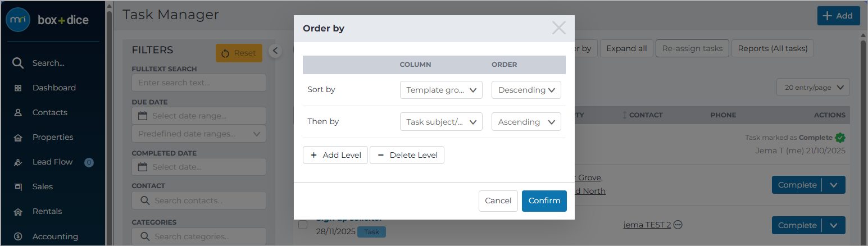Cancel the Order by dialog
The image size is (868, 246).
pos(498,201)
